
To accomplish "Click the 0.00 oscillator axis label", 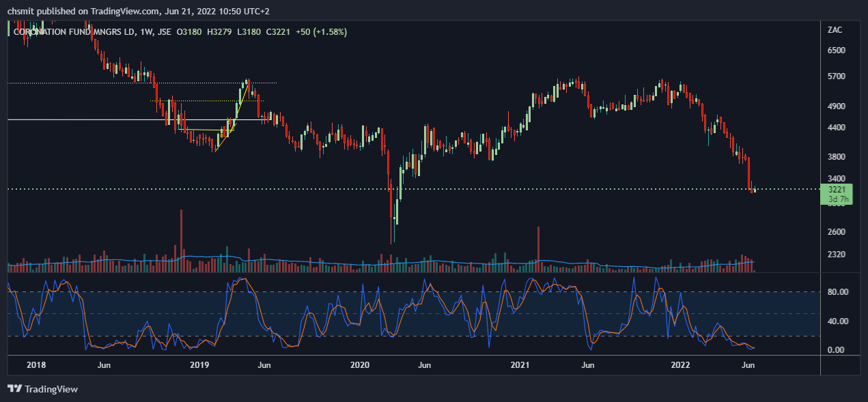I will click(837, 350).
